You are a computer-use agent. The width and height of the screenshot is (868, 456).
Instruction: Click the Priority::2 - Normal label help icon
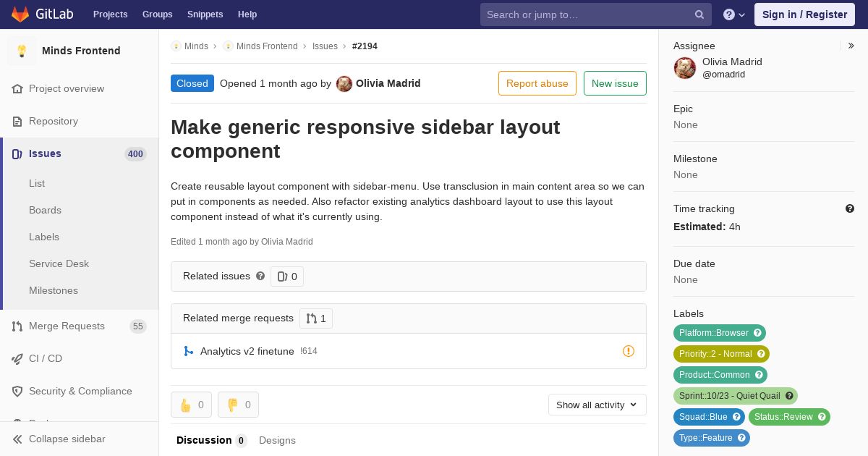(761, 354)
